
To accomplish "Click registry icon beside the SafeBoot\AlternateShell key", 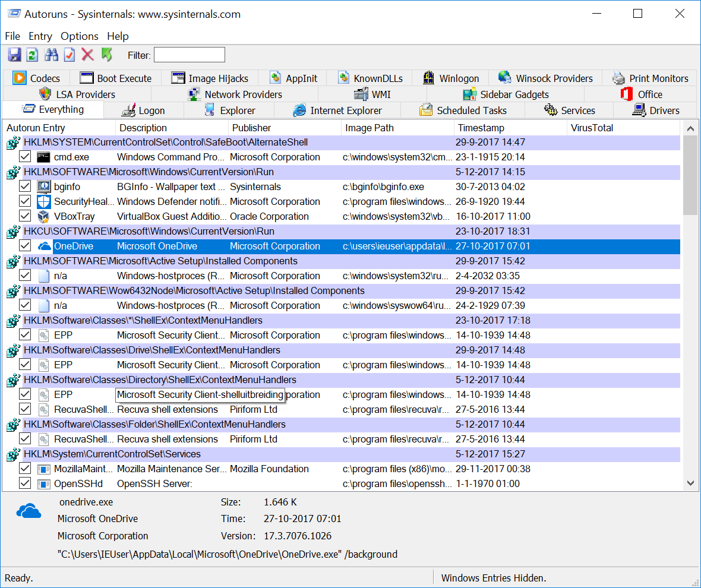I will coord(14,143).
